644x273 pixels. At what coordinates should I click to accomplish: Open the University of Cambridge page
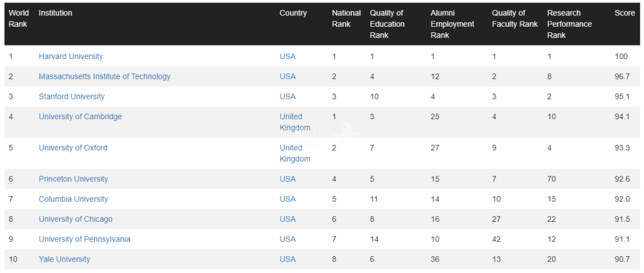(80, 117)
